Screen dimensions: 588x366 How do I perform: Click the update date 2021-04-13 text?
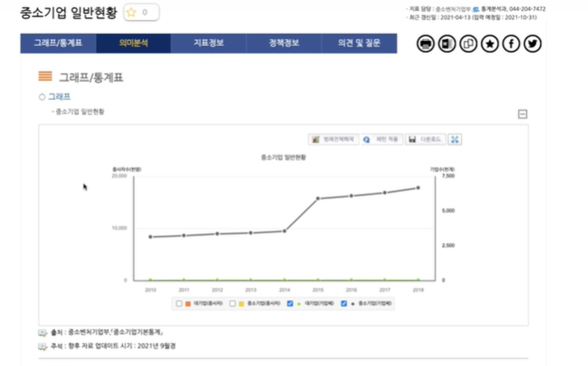click(x=455, y=17)
